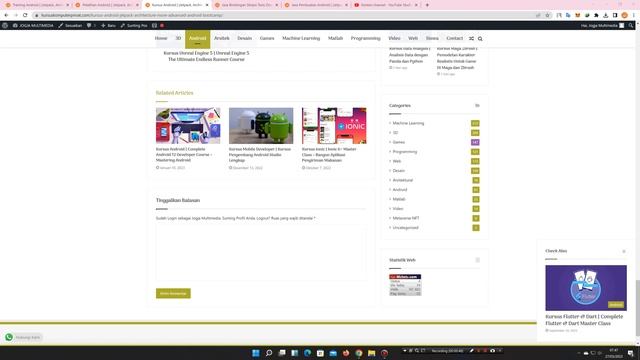Click the Ionic course thumbnail

click(334, 126)
